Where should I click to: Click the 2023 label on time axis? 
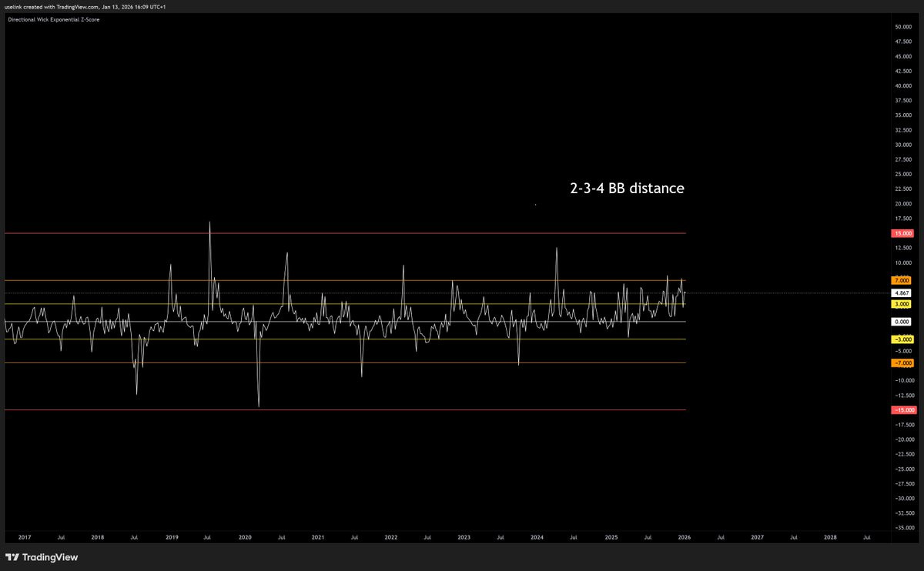(464, 537)
